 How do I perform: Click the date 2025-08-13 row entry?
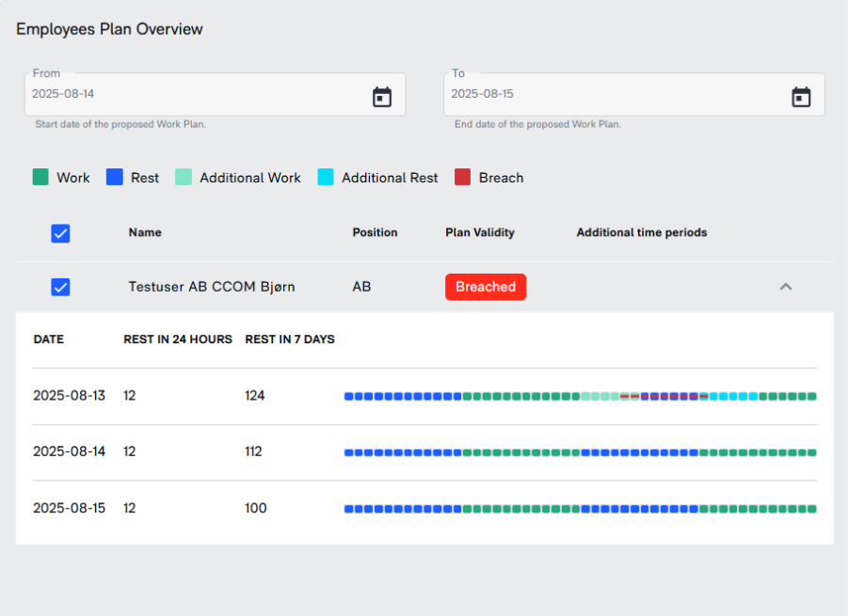(x=70, y=396)
